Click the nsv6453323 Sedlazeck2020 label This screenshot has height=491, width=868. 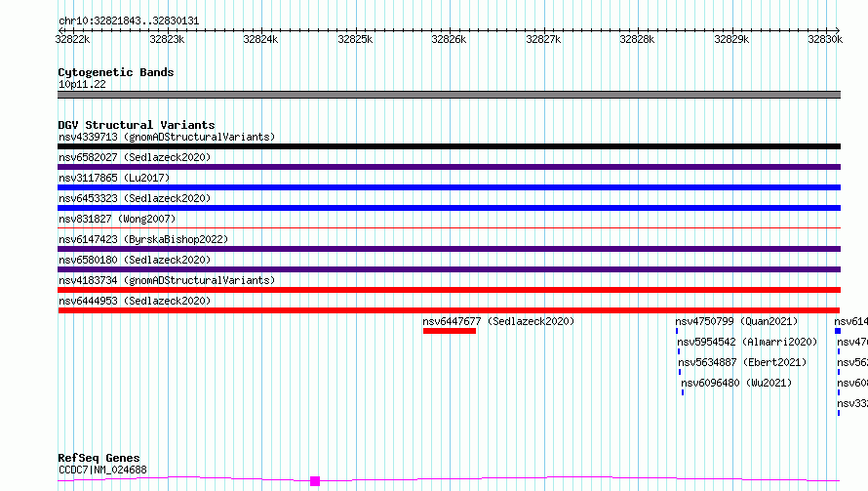pos(135,198)
